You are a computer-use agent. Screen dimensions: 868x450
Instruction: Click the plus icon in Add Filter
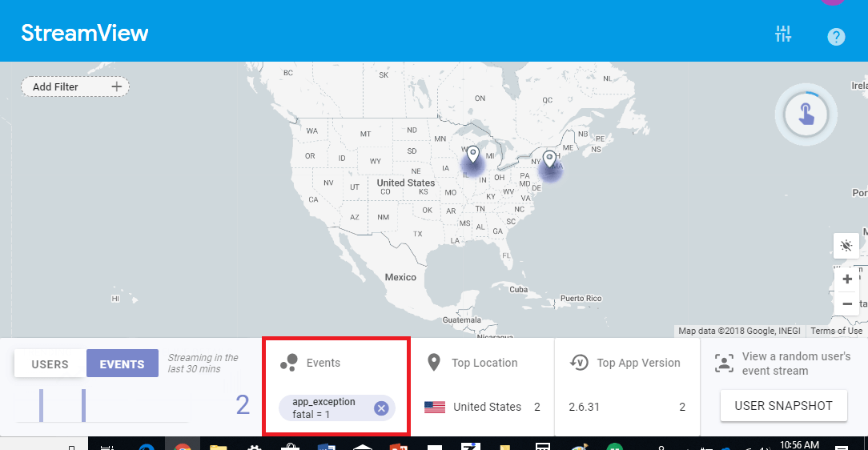116,86
